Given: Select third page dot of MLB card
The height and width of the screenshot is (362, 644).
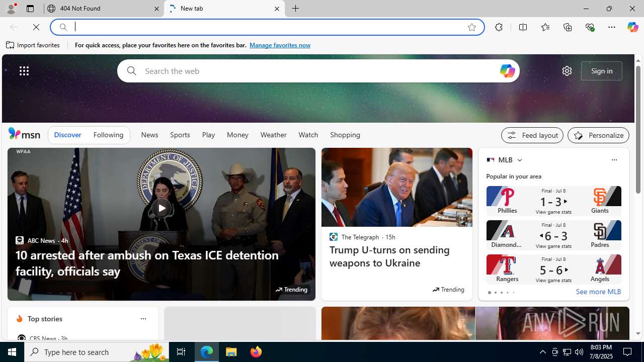Looking at the screenshot, I should tap(501, 293).
